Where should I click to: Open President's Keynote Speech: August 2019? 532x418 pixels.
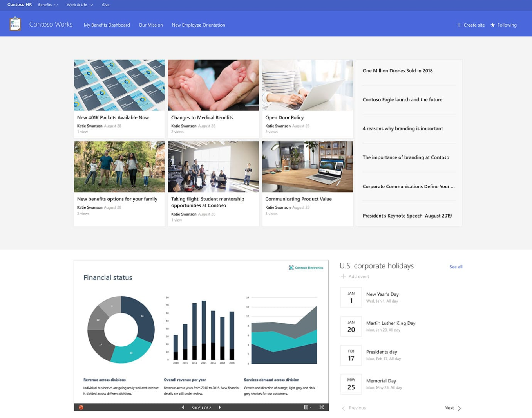[407, 216]
